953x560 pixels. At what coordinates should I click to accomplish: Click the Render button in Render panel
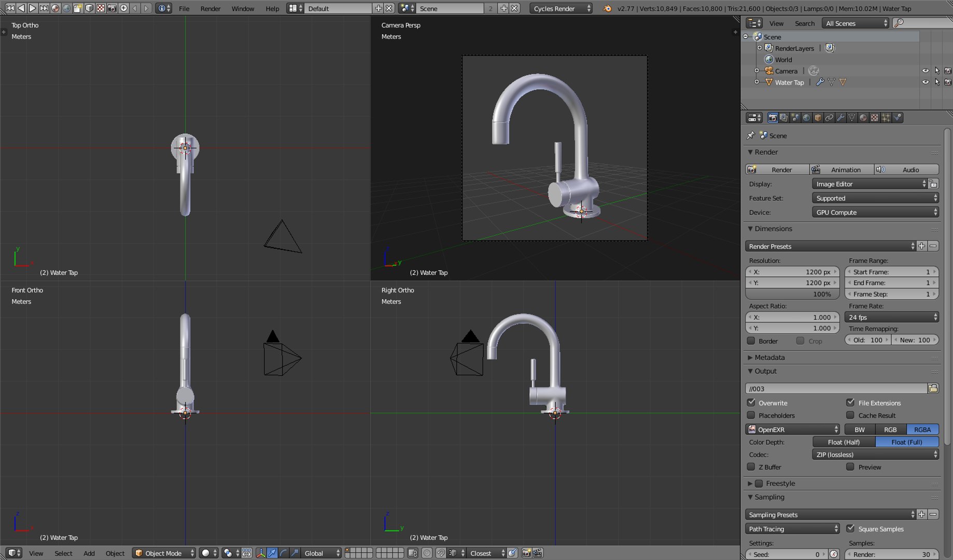click(x=777, y=170)
